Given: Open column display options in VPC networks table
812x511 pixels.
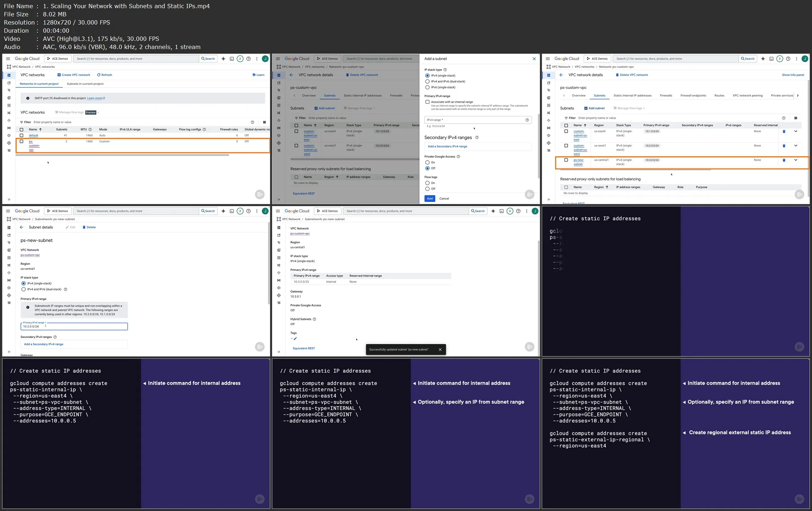Looking at the screenshot, I should coord(264,122).
